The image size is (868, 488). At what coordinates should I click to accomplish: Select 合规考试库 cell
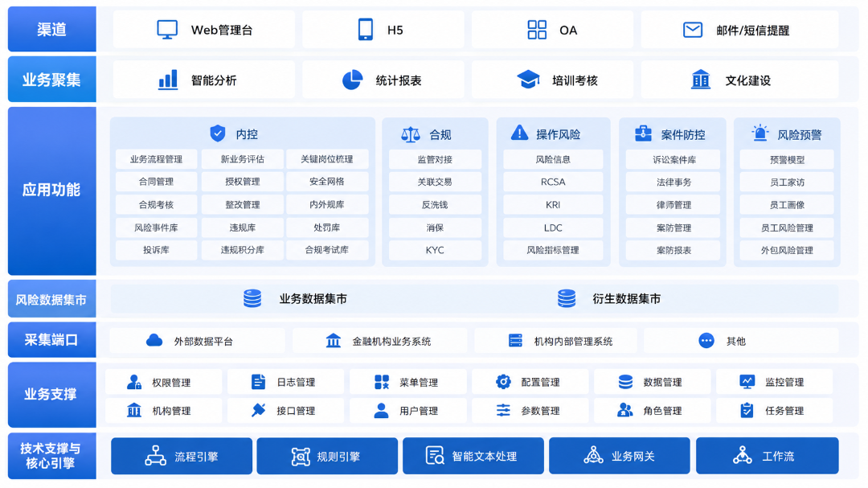point(326,250)
